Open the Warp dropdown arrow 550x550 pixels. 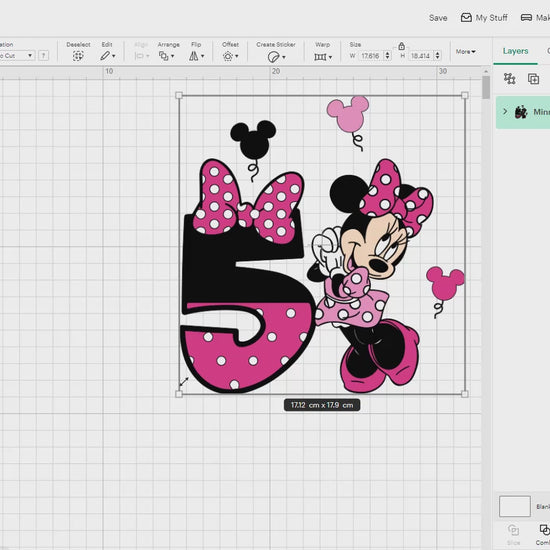[330, 57]
